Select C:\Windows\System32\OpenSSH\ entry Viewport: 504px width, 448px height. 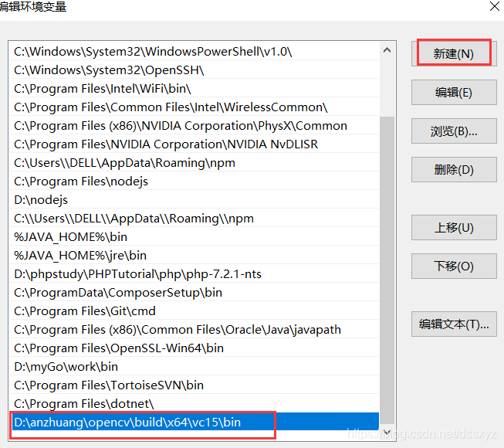pyautogui.click(x=194, y=70)
